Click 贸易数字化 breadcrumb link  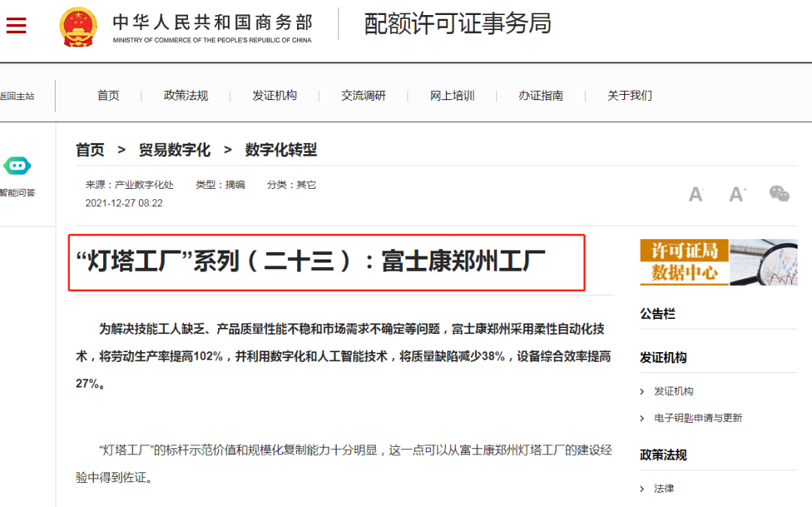tap(174, 150)
